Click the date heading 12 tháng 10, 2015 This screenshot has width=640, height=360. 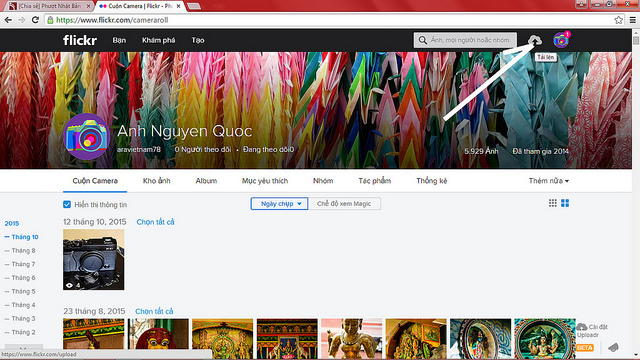(95, 222)
